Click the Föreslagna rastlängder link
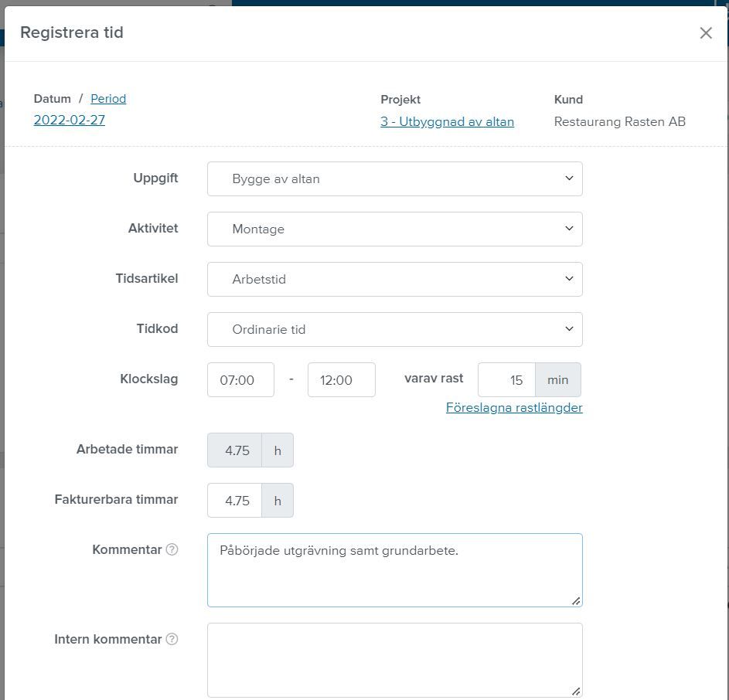This screenshot has width=729, height=700. click(x=514, y=408)
